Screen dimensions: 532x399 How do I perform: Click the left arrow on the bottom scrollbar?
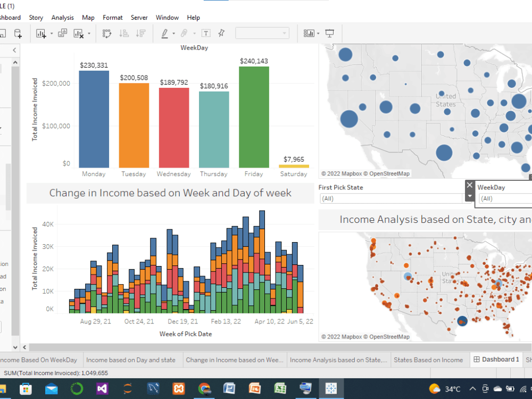(x=25, y=347)
